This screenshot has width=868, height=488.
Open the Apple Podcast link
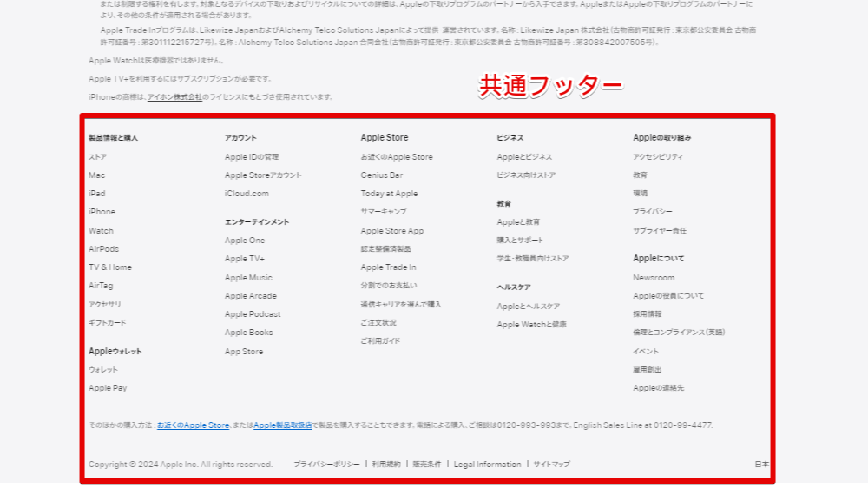tap(253, 314)
